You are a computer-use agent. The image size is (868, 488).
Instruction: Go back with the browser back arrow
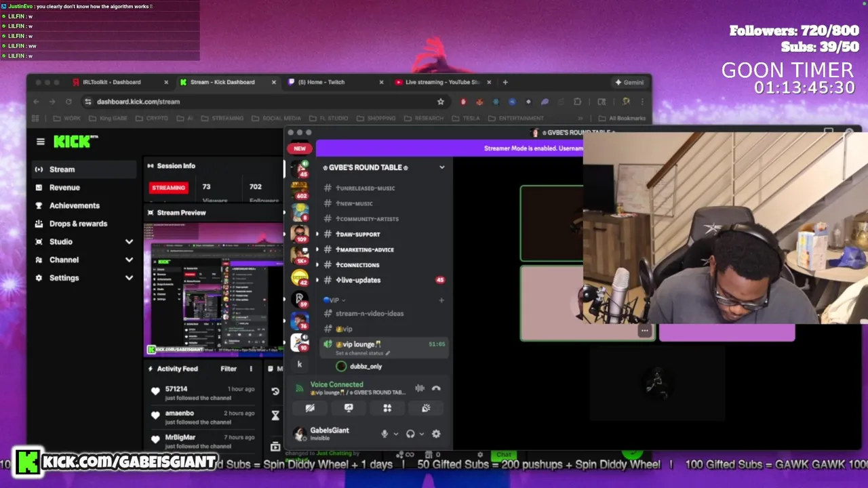(x=36, y=102)
